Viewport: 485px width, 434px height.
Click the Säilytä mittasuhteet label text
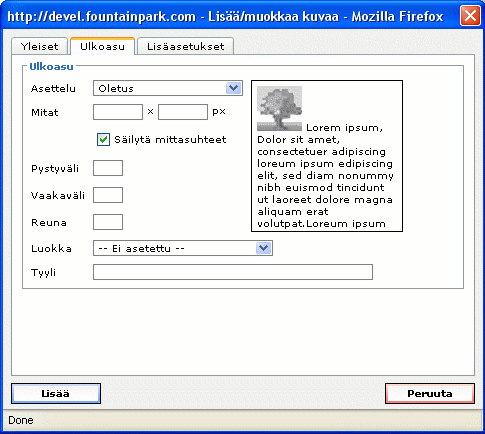(x=170, y=139)
